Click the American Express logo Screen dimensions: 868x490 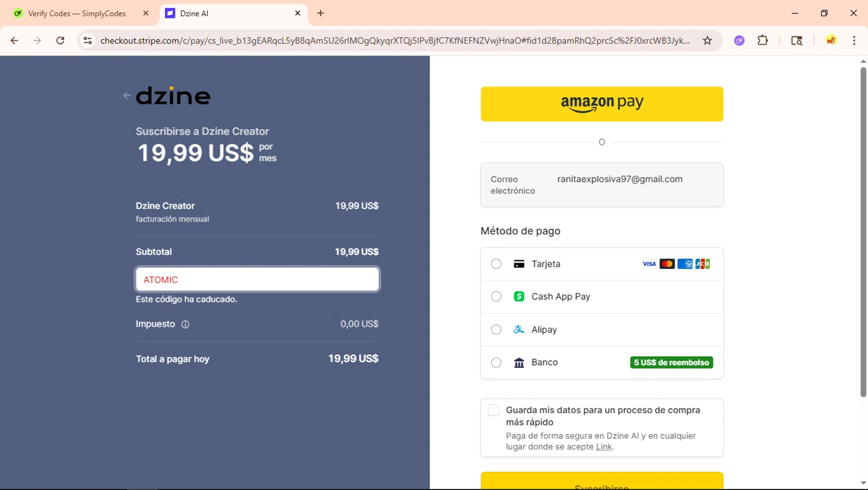tap(685, 264)
